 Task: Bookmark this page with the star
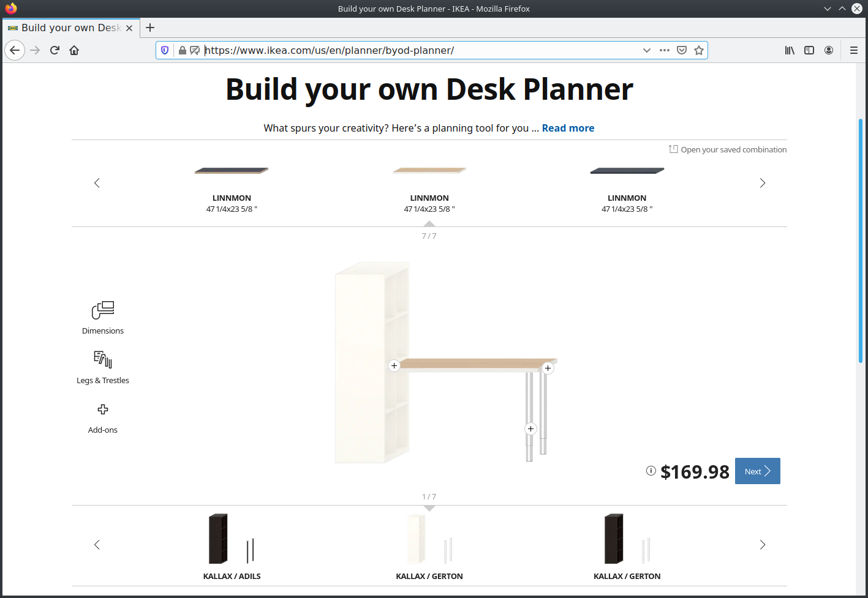click(699, 50)
